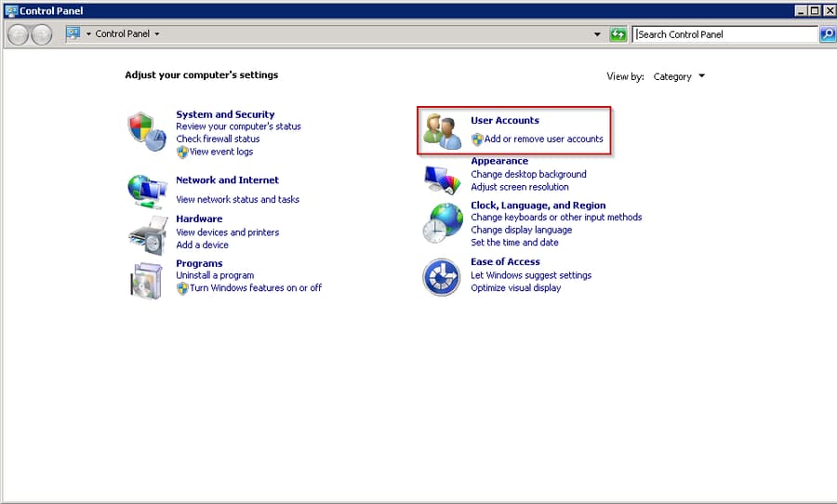This screenshot has width=837, height=504.
Task: Click Let Windows suggest settings link
Action: coord(531,275)
